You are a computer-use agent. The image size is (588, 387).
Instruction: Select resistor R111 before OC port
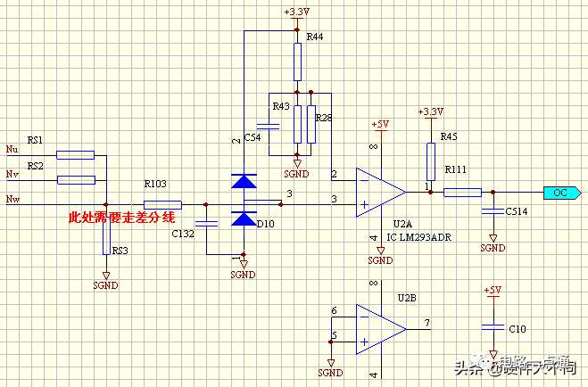coord(462,193)
